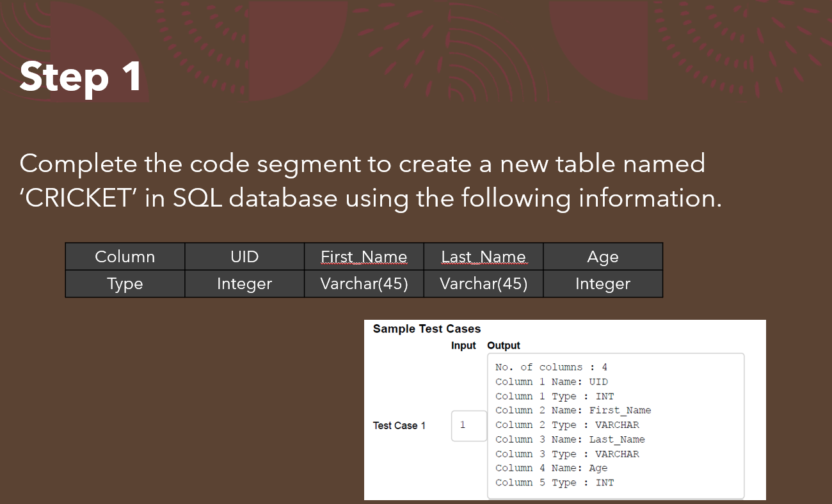Select the 'Integer' cell under Age

pyautogui.click(x=602, y=283)
